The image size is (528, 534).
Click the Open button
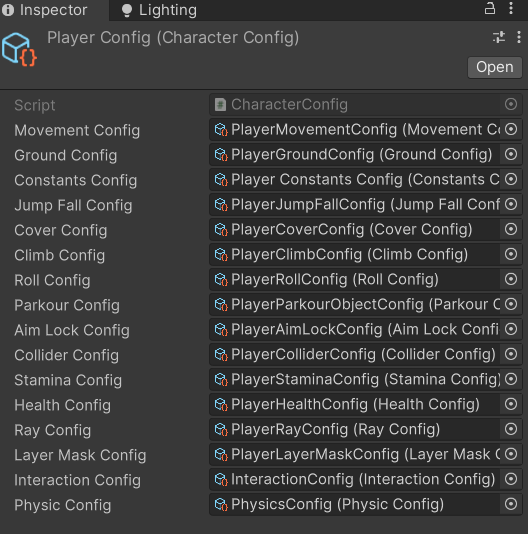[x=495, y=67]
